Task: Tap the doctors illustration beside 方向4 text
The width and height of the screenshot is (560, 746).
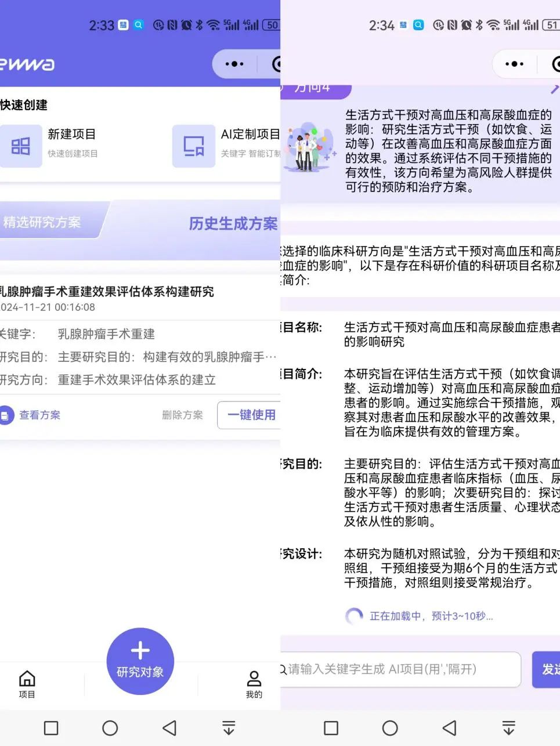Action: tap(310, 148)
